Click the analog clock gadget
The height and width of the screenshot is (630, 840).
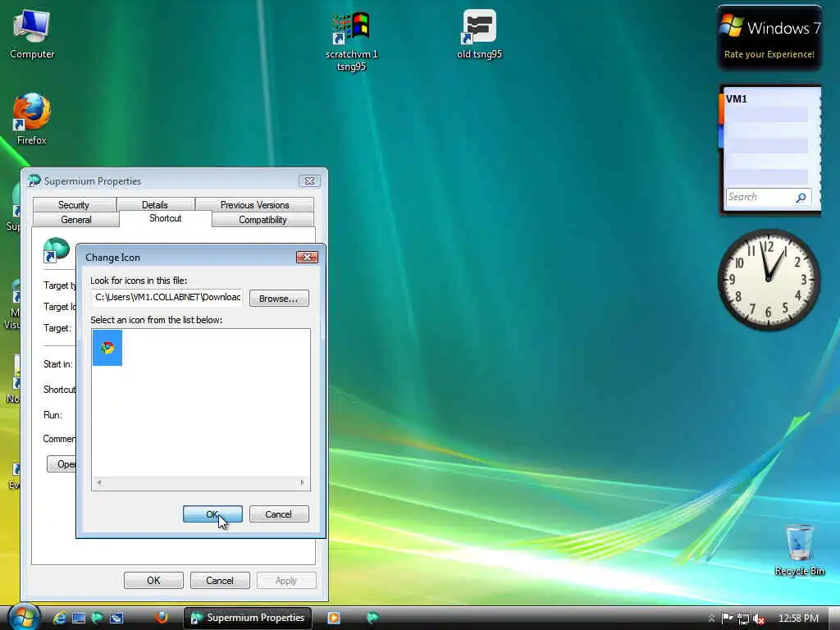769,280
